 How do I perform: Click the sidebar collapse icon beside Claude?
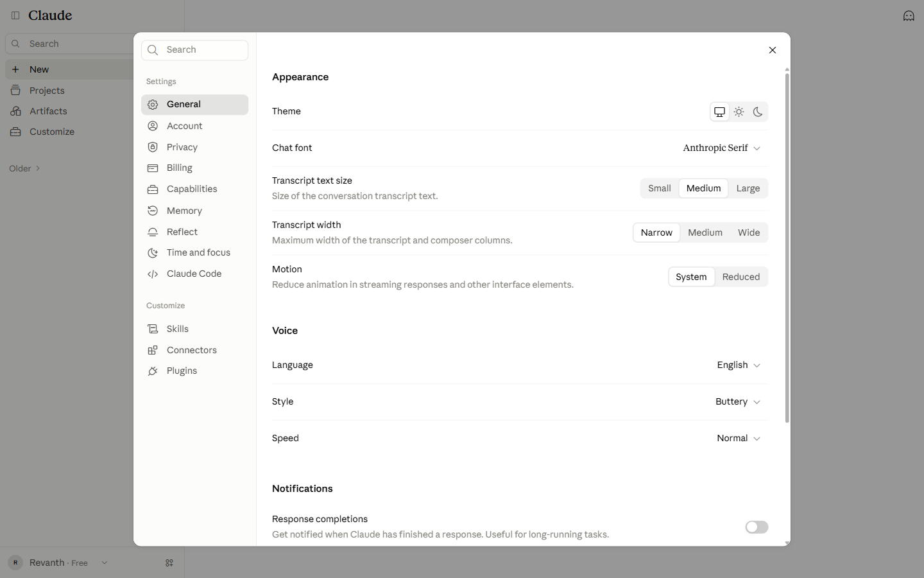[15, 15]
